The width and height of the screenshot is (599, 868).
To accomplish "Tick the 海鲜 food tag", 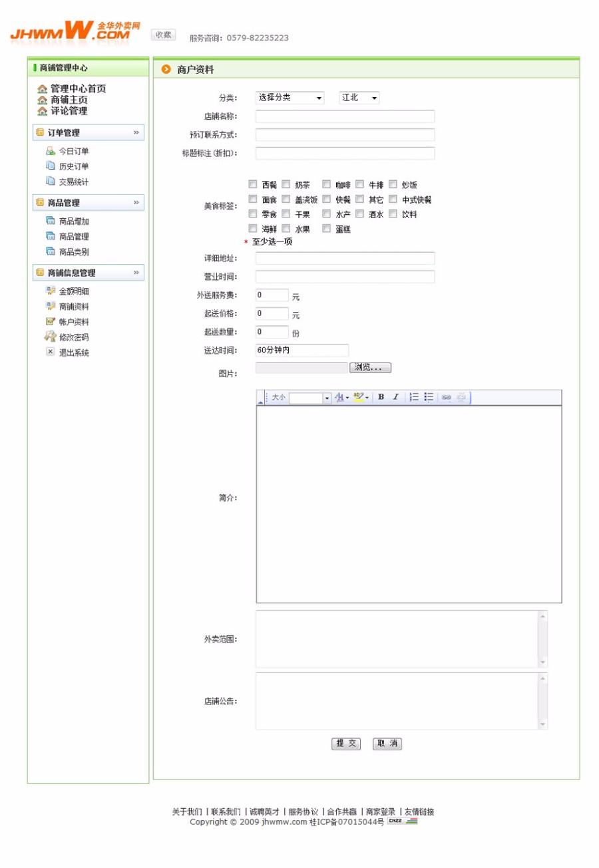I will (253, 228).
